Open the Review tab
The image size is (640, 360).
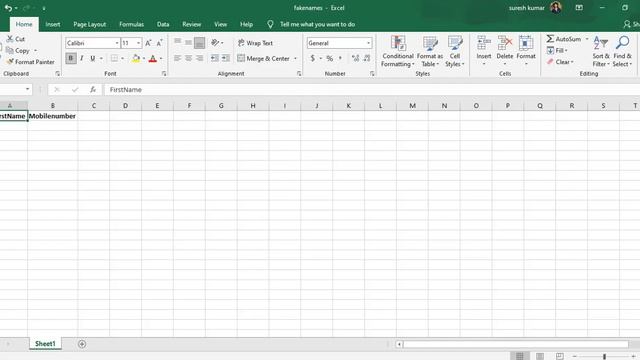191,24
